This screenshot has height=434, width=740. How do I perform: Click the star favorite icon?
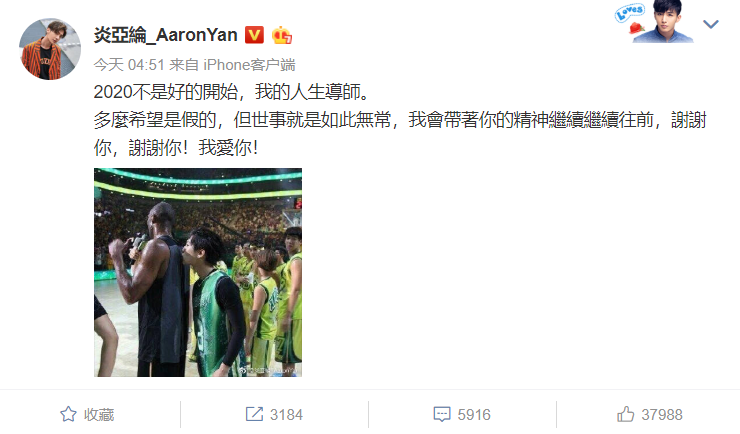[68, 414]
